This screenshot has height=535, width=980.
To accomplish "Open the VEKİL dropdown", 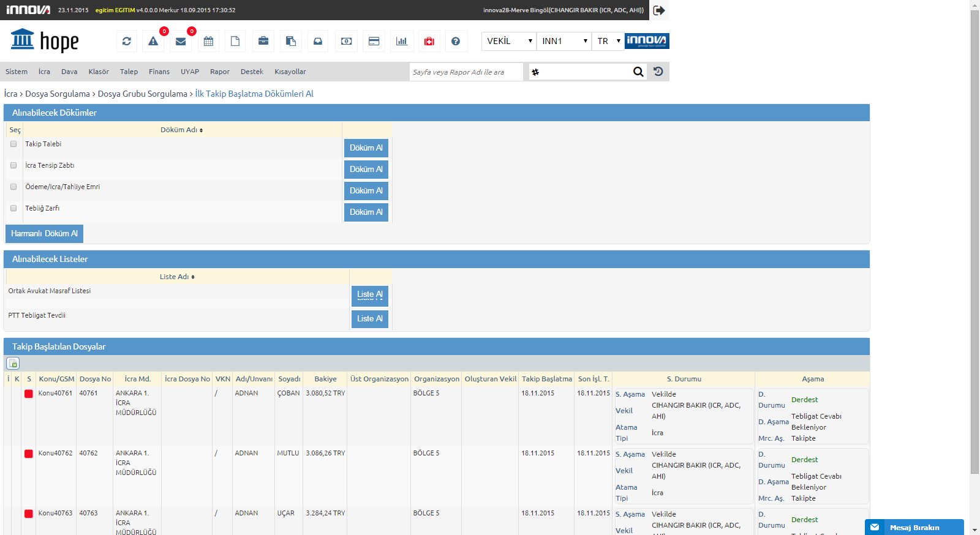I will [x=509, y=41].
